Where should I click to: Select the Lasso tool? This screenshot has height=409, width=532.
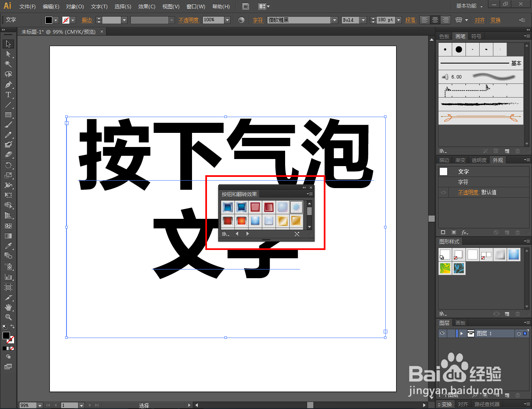coord(8,74)
